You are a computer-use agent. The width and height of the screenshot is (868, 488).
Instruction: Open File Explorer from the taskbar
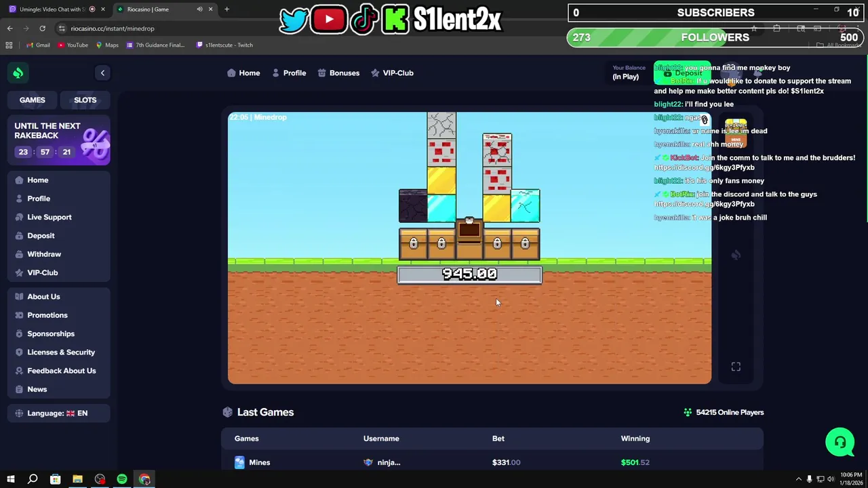[x=77, y=479]
